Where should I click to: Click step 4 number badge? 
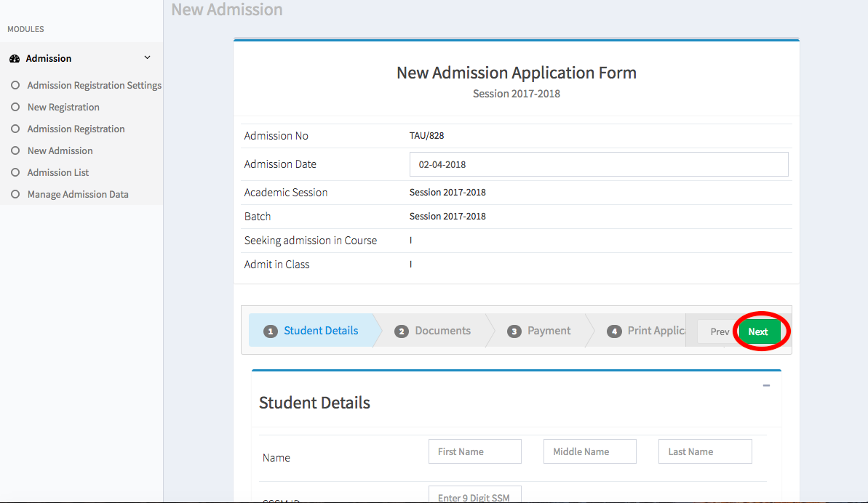point(614,331)
